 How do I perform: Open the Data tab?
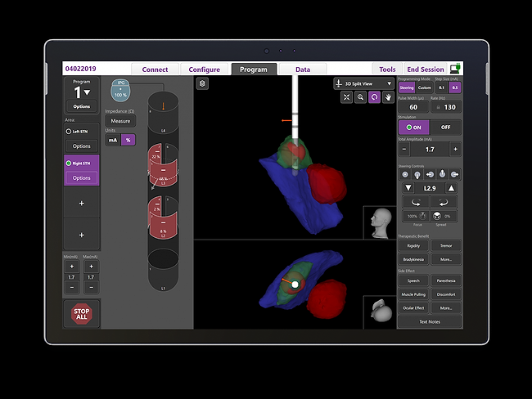302,69
